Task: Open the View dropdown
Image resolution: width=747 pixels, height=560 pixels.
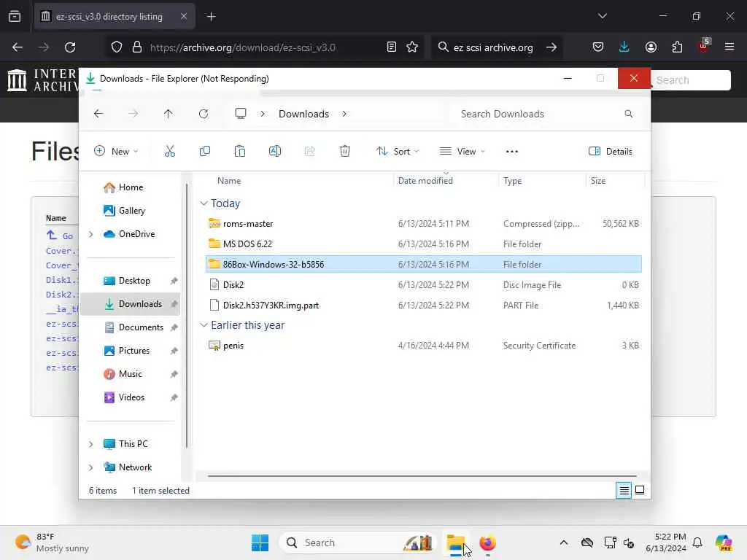Action: click(x=462, y=152)
